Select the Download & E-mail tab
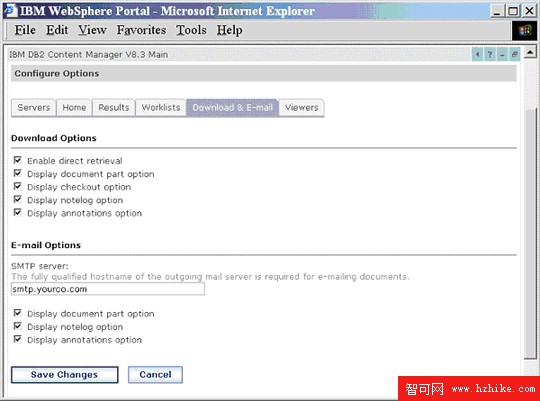The image size is (540, 401). click(232, 107)
